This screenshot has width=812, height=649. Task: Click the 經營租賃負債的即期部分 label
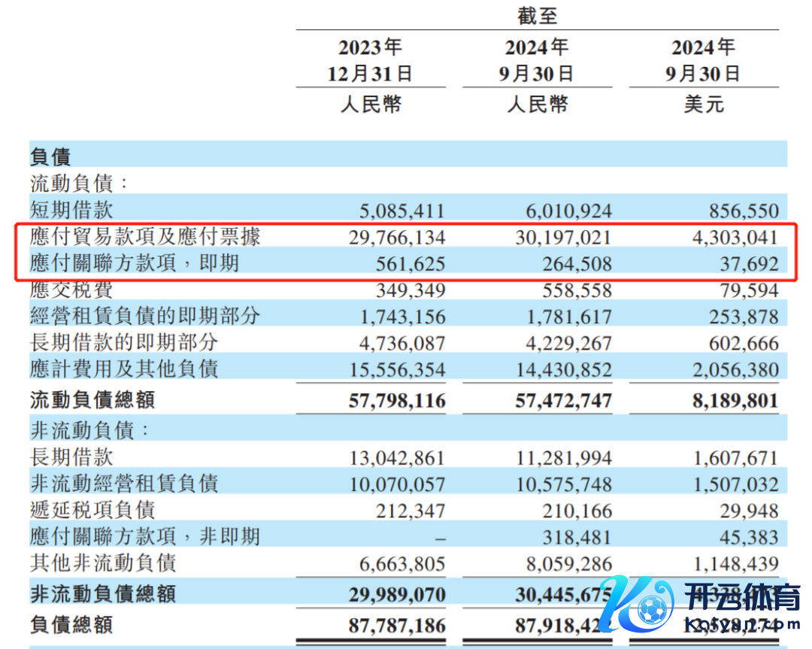click(145, 316)
